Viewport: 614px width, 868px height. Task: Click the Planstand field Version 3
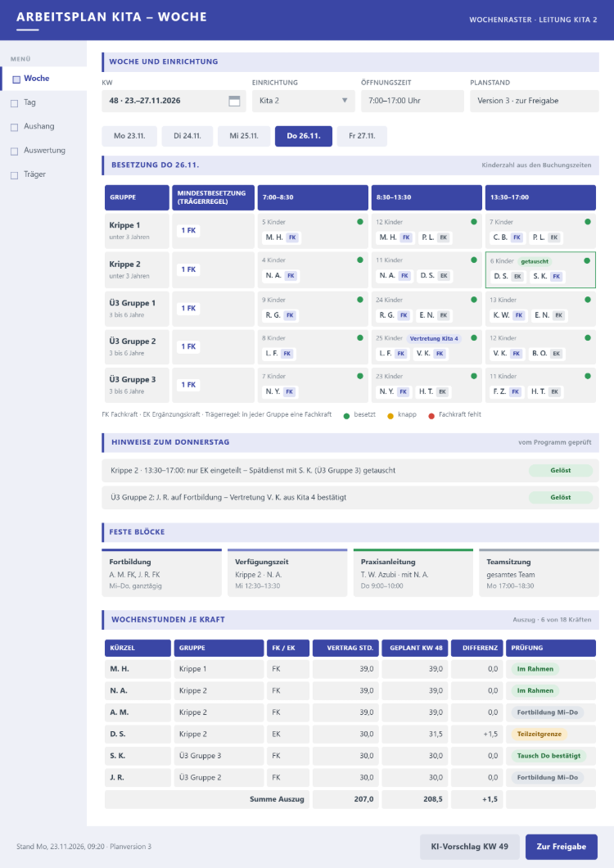click(x=535, y=101)
